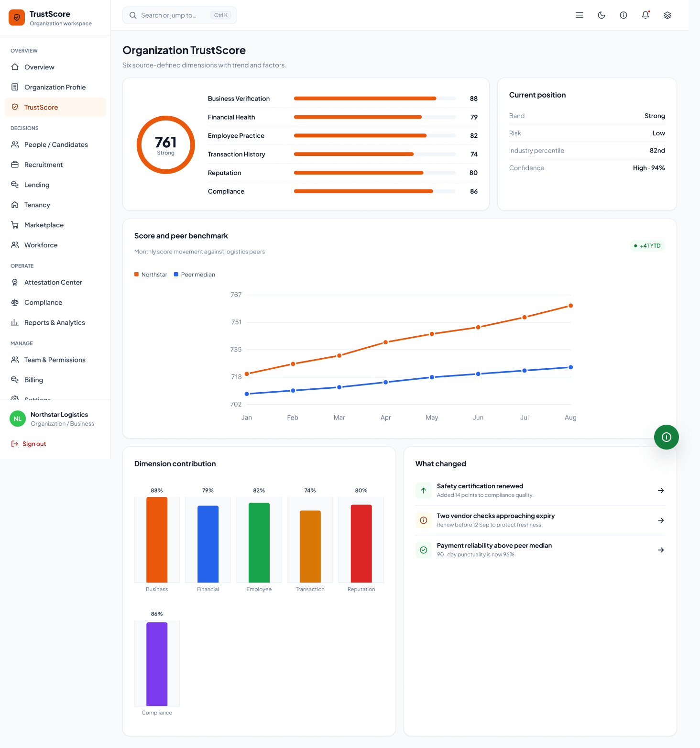This screenshot has width=700, height=748.
Task: Toggle dark mode with the moon icon
Action: point(602,15)
